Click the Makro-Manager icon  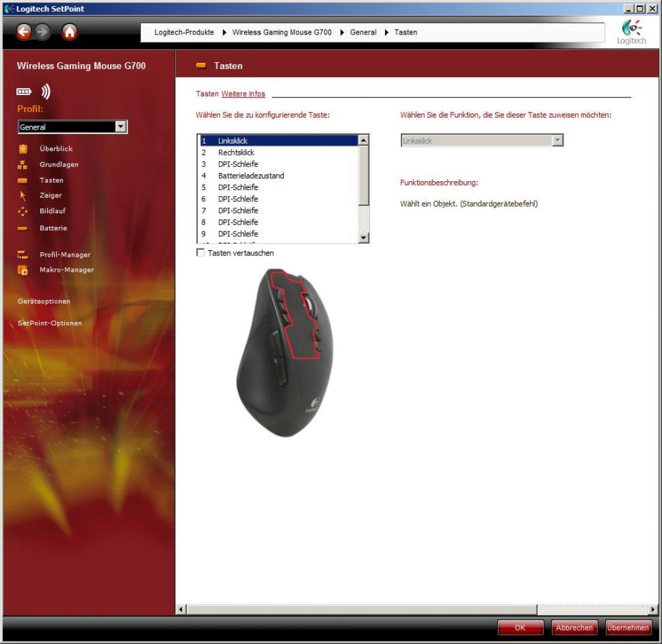pyautogui.click(x=23, y=270)
